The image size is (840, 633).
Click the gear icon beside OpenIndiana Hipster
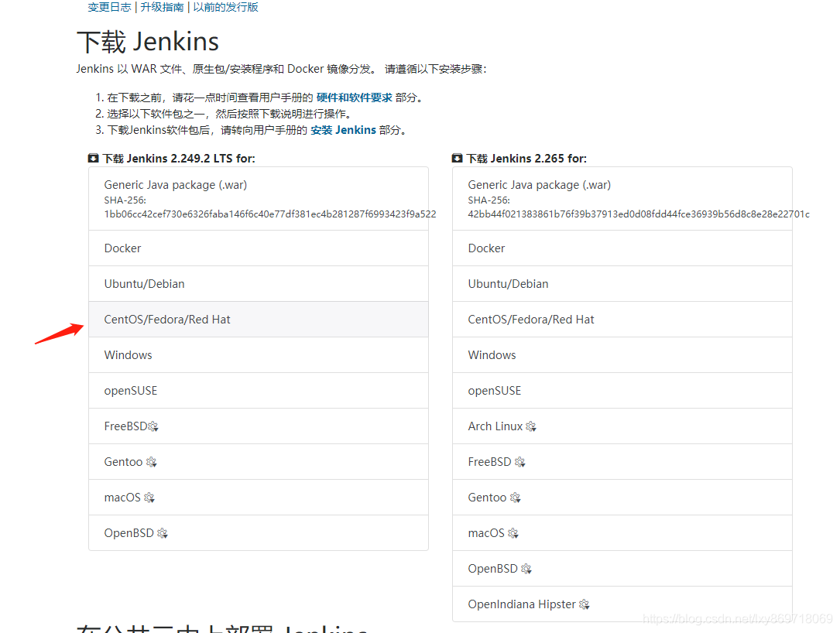[x=585, y=604]
